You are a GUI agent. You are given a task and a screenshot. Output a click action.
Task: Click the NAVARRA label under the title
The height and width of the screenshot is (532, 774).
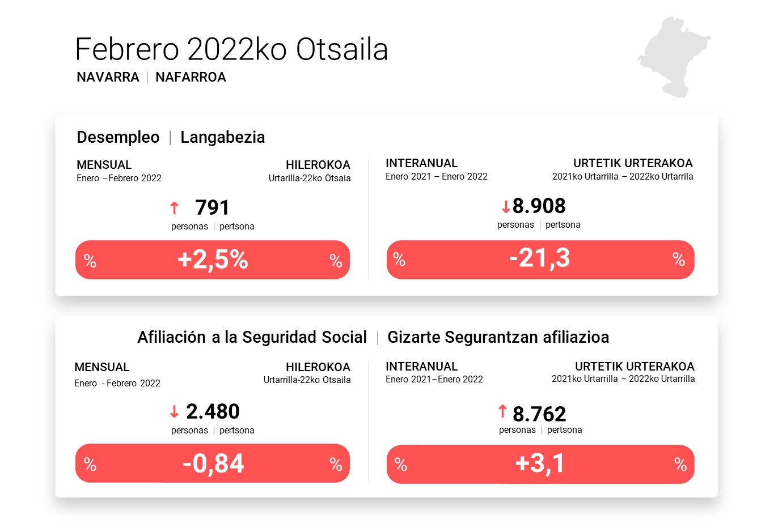click(x=108, y=77)
